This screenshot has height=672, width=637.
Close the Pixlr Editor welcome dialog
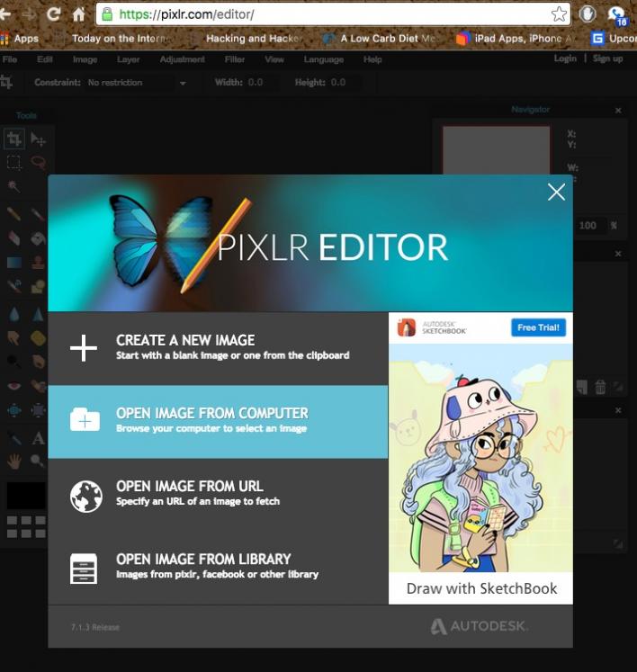tap(556, 192)
